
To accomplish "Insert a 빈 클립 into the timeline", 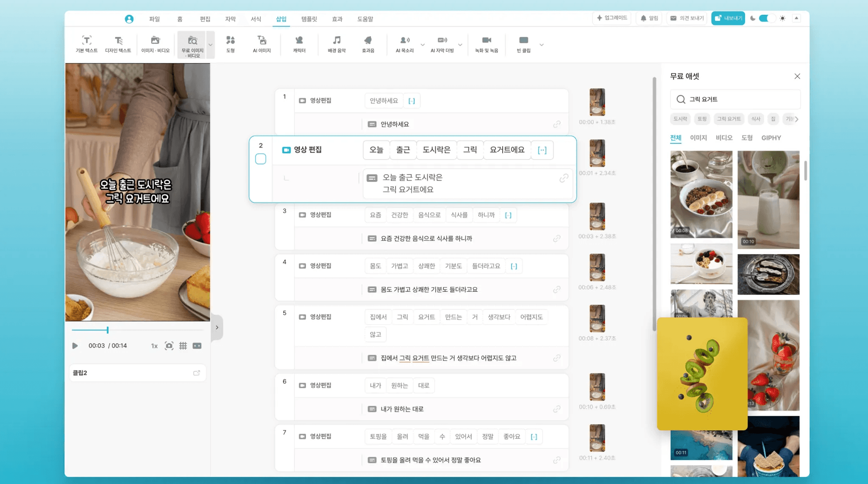I will (x=523, y=44).
